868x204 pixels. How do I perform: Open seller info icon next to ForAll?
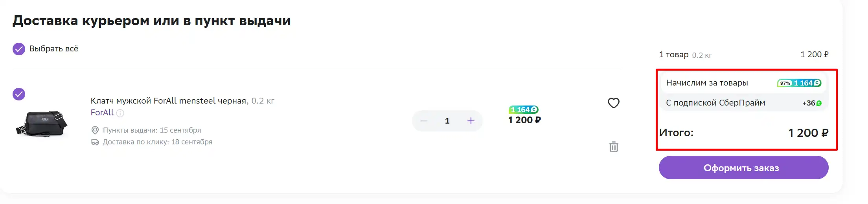click(120, 113)
